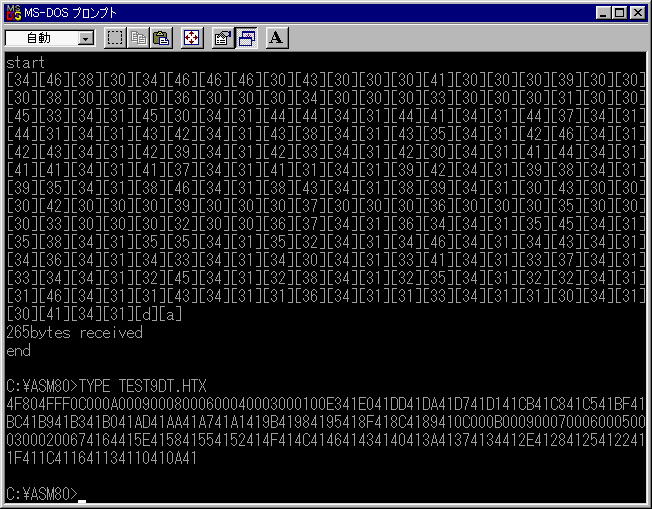This screenshot has width=652, height=509.
Task: Toggle the Background toolbar button
Action: click(247, 38)
